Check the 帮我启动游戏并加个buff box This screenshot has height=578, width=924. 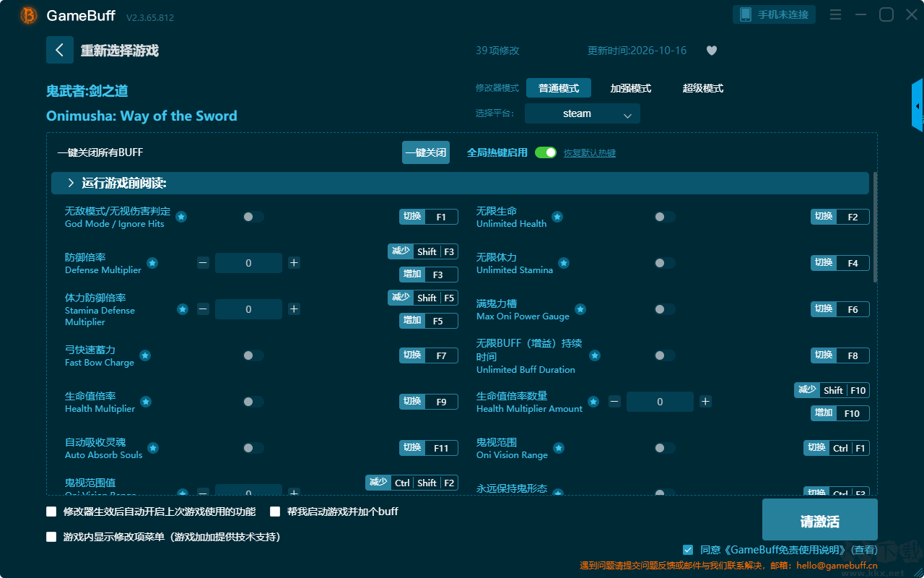[275, 512]
